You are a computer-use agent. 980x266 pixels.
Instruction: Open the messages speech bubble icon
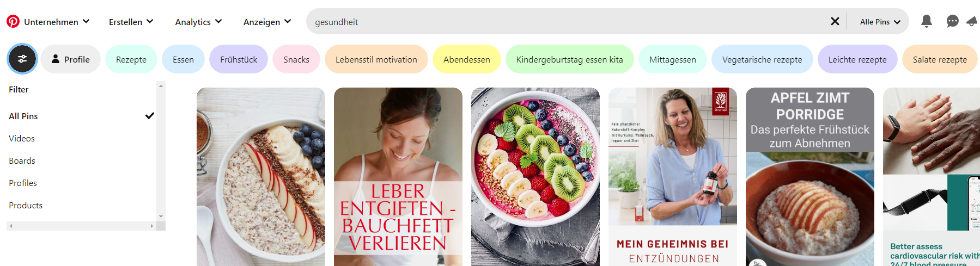[952, 21]
